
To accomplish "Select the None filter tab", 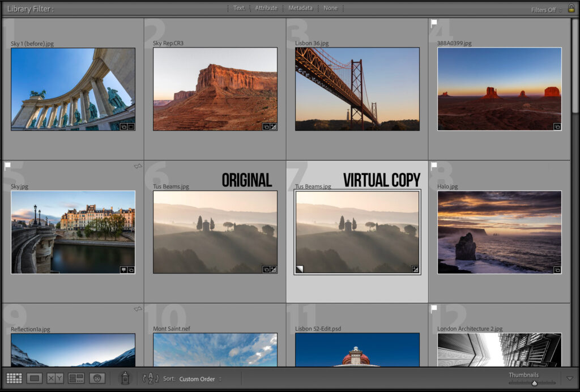I will coord(330,8).
